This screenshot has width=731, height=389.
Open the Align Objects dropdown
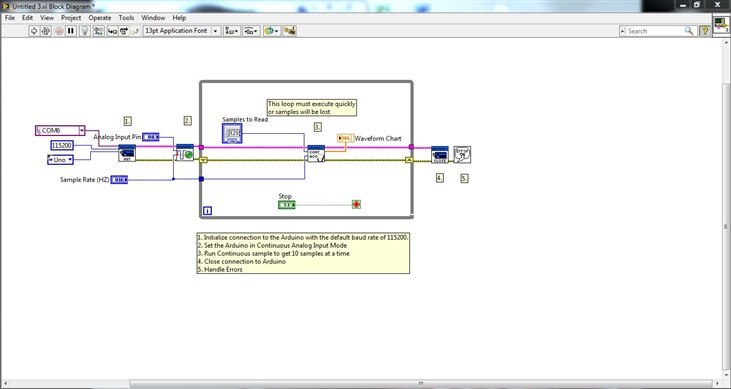(232, 31)
